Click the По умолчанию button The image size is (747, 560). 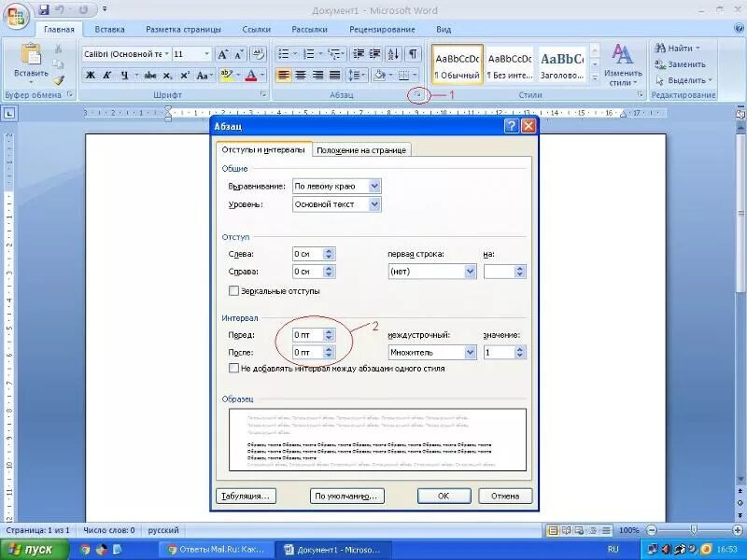(346, 496)
